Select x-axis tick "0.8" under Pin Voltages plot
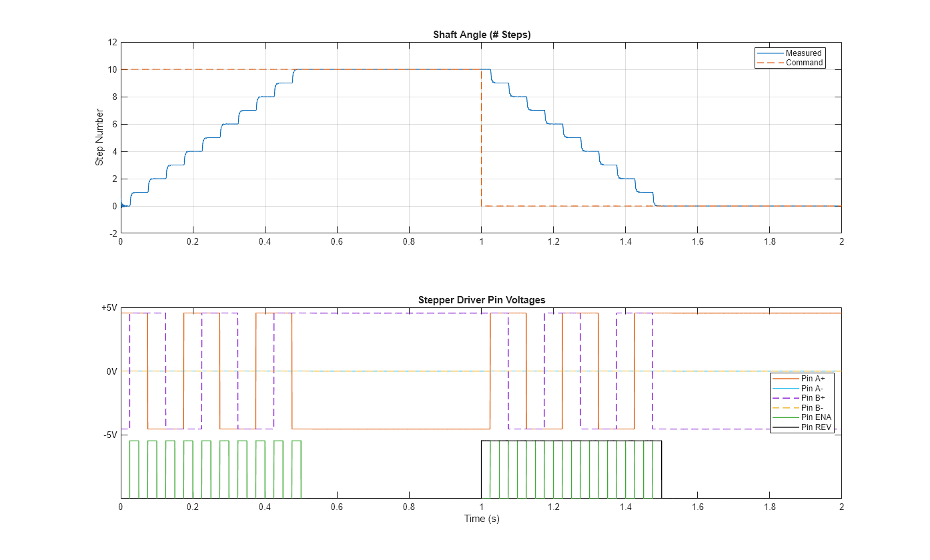Viewport: 930px width, 560px height. (409, 507)
